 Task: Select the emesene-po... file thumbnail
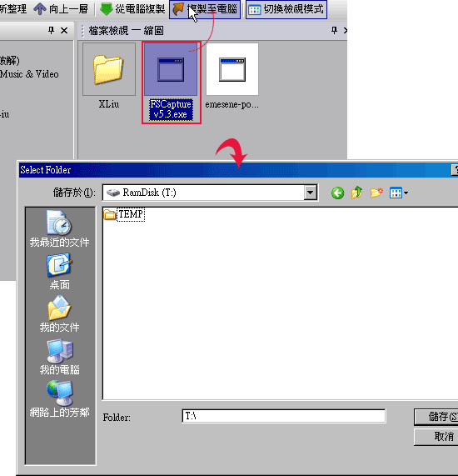click(232, 76)
